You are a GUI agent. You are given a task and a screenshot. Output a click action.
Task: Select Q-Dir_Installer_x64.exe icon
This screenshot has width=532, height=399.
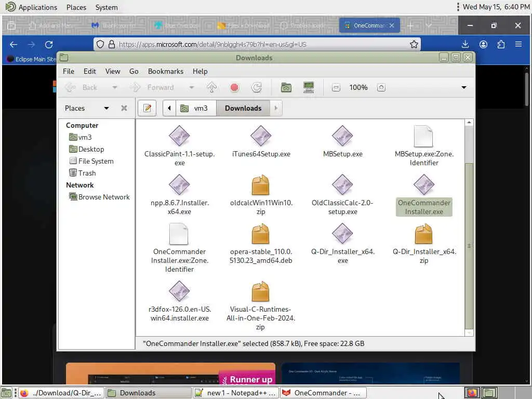pyautogui.click(x=342, y=234)
